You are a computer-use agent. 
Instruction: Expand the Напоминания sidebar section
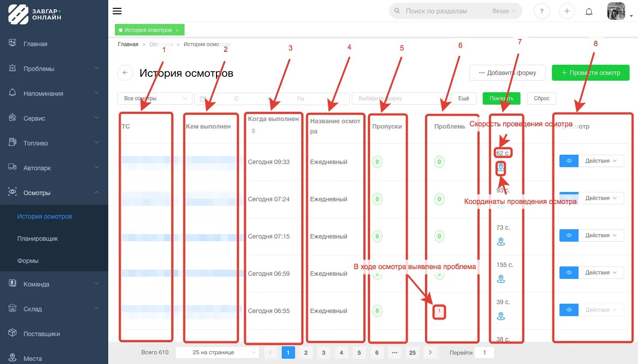tap(54, 94)
